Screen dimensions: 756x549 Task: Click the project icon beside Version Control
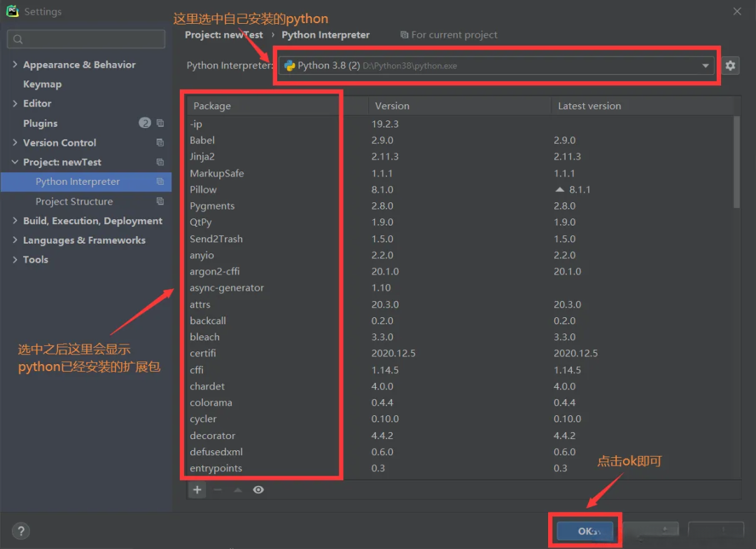click(160, 142)
